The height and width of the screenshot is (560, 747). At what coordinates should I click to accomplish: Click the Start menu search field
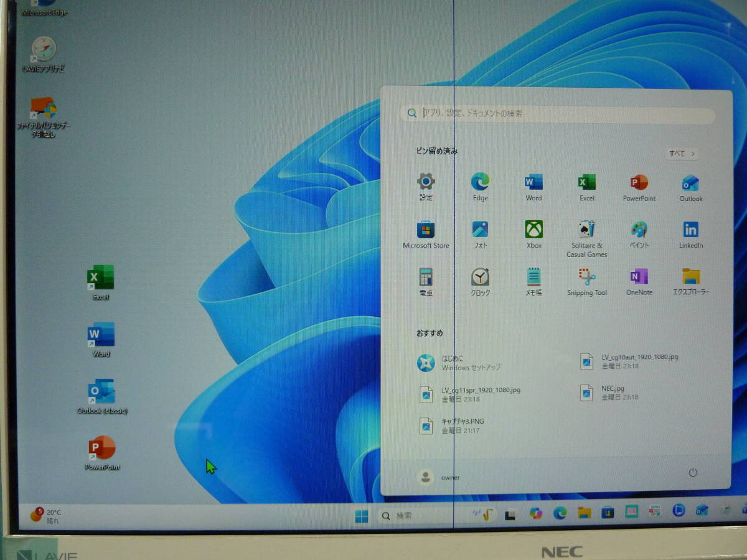coord(557,114)
